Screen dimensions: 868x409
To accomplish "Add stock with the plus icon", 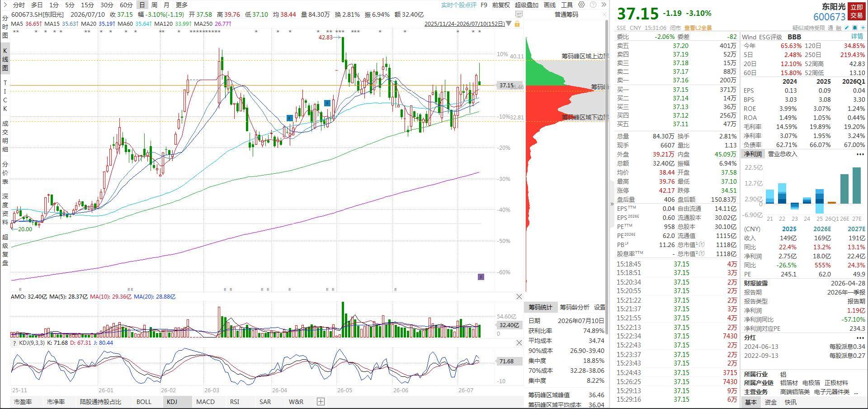I will pyautogui.click(x=863, y=28).
